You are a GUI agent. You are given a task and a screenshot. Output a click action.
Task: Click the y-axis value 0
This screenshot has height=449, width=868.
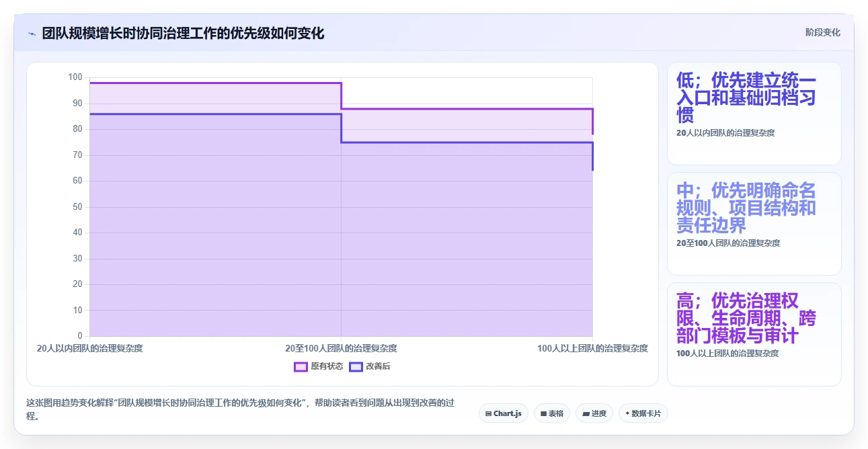[80, 336]
